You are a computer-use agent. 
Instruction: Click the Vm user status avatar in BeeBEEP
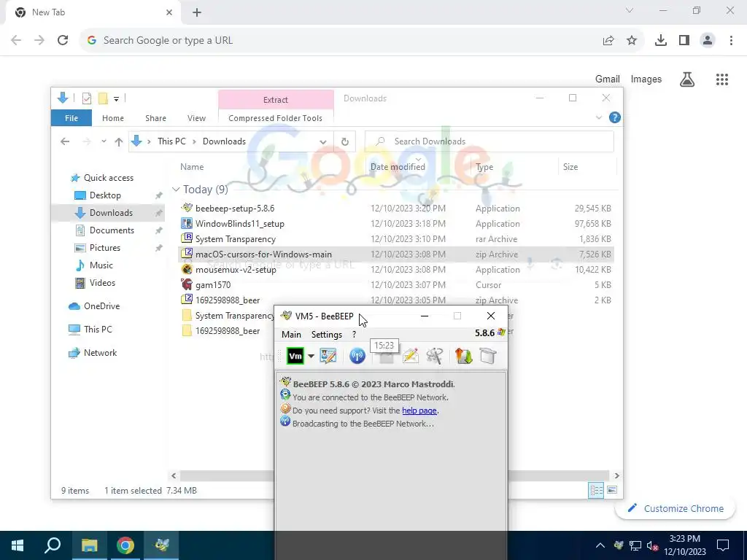click(295, 356)
